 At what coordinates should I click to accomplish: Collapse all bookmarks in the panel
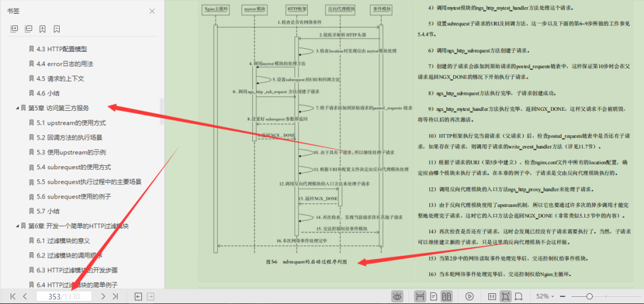pos(29,29)
